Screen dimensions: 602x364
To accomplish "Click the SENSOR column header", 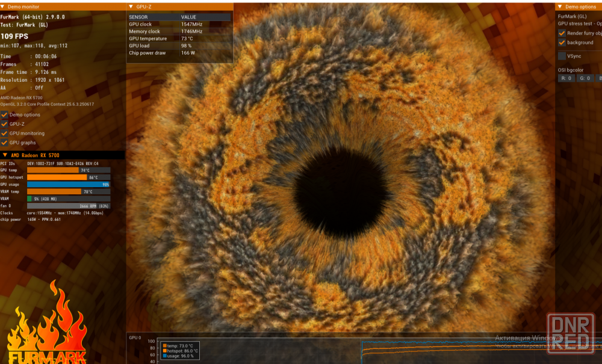I will coord(138,17).
